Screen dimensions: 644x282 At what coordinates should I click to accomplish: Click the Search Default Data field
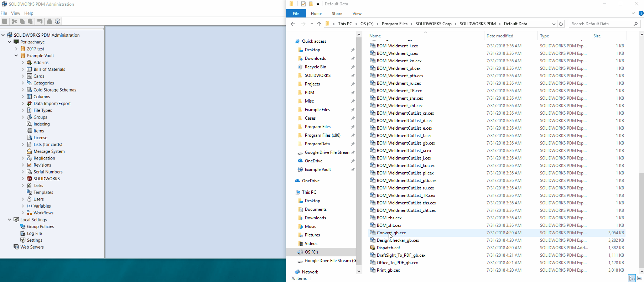(602, 24)
